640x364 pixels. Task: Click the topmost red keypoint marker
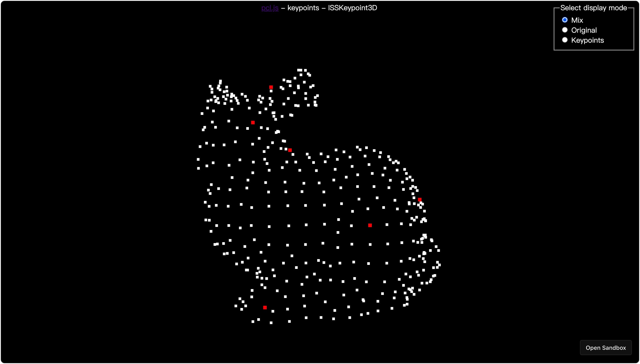coord(271,87)
